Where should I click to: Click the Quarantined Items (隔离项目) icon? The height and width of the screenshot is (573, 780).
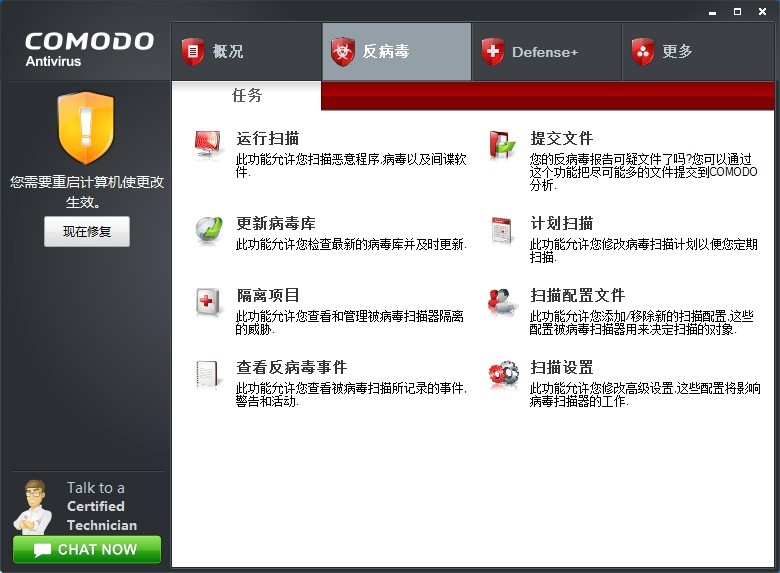tap(209, 301)
